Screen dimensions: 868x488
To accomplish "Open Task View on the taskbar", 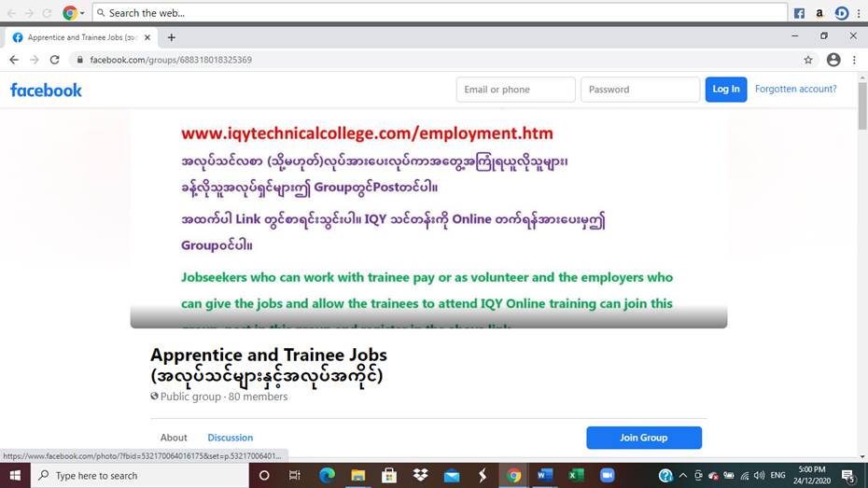I will point(295,475).
